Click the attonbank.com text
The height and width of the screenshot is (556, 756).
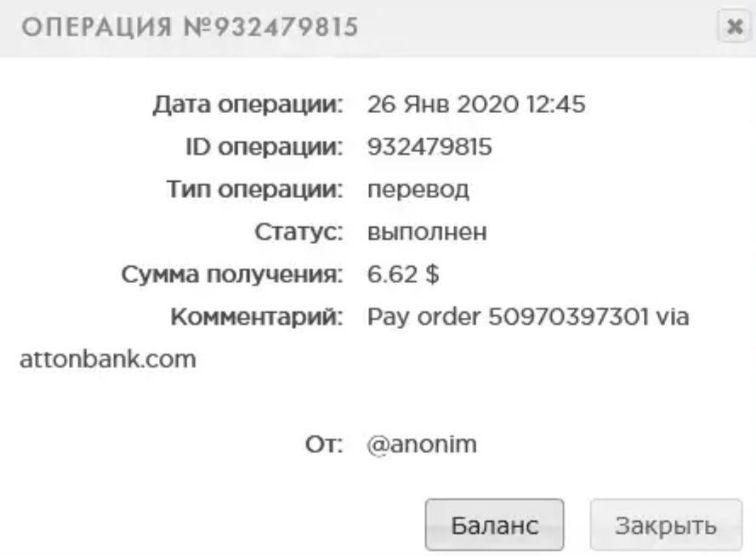click(108, 360)
